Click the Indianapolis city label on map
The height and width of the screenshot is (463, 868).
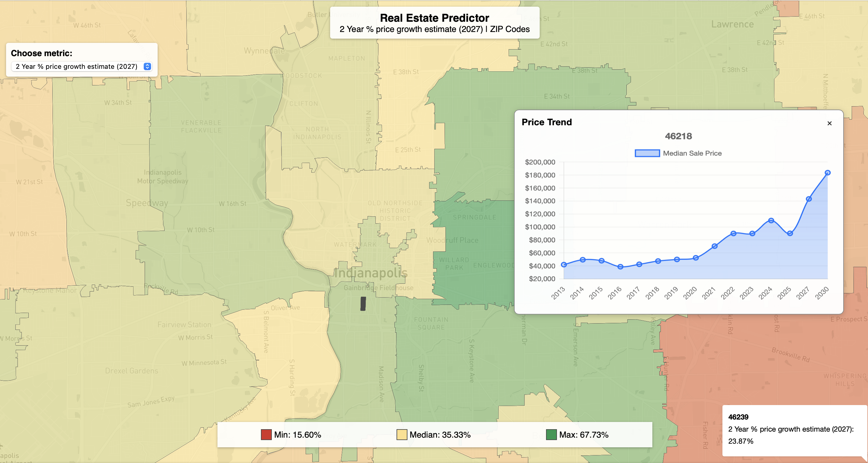tap(371, 273)
